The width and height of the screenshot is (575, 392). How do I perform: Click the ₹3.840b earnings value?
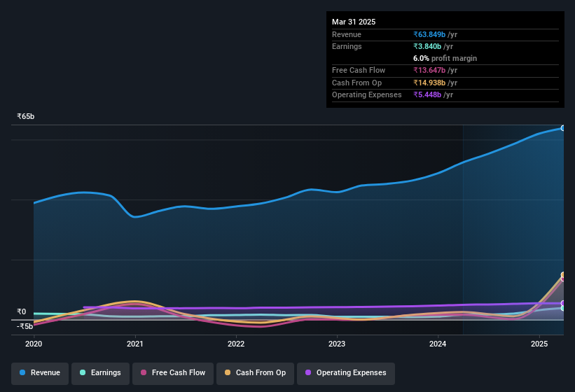tap(427, 46)
